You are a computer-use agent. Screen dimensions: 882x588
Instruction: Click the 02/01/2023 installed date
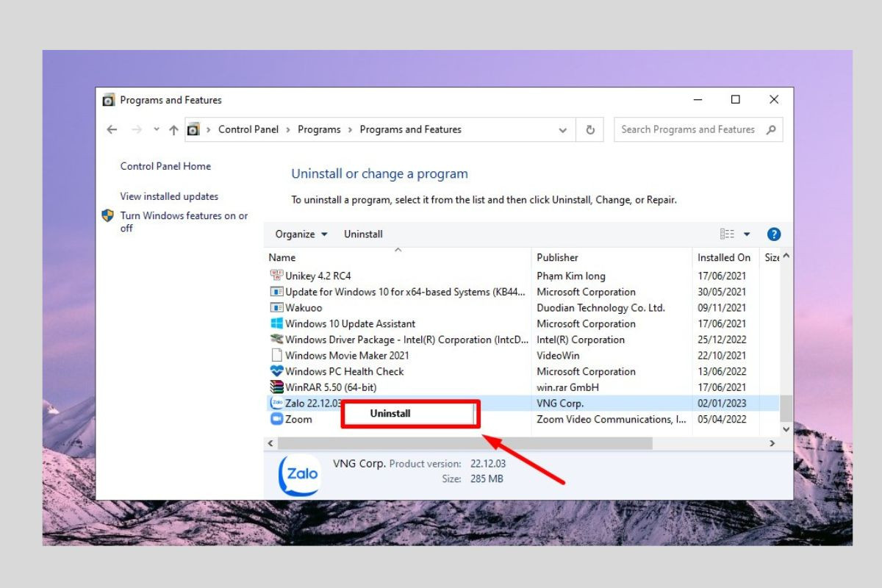coord(722,403)
